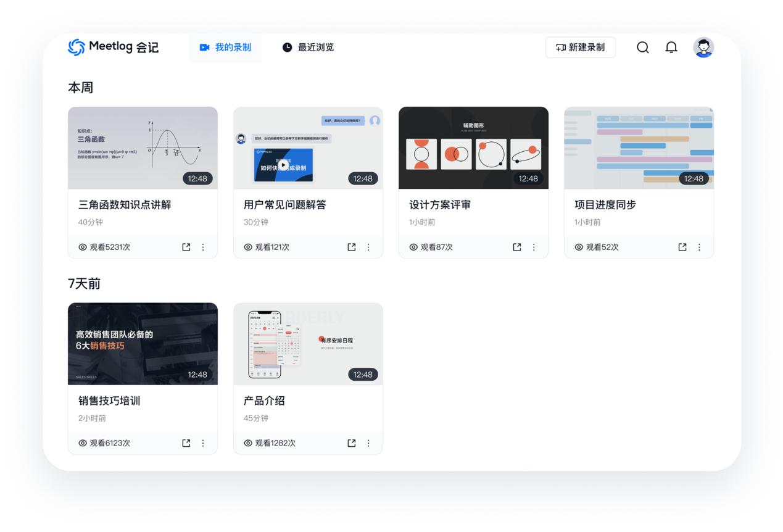Open the notifications bell
The image size is (783, 532).
click(671, 48)
